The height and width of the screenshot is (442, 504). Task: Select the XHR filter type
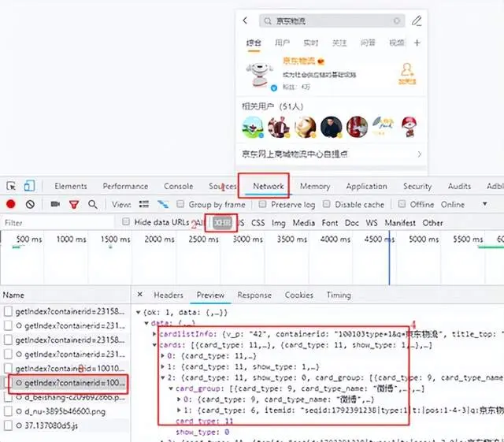point(222,222)
